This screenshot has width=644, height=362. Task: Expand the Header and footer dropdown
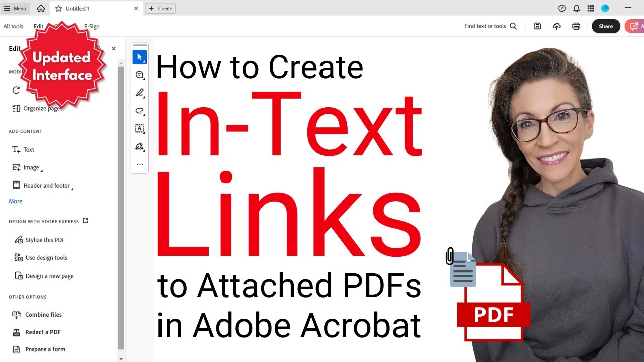tap(42, 186)
